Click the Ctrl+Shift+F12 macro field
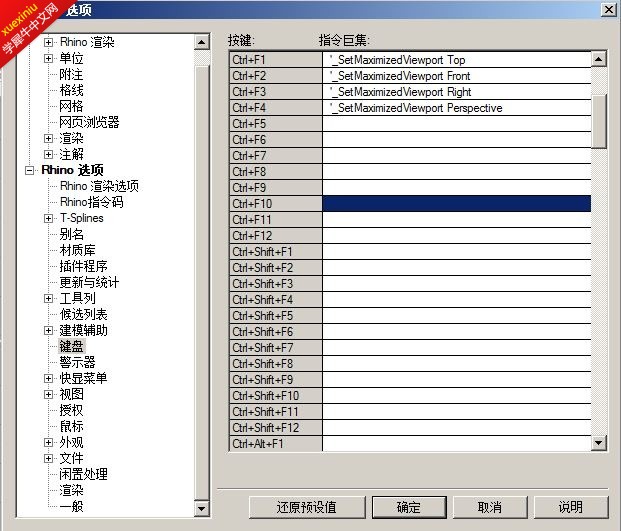 click(x=457, y=428)
